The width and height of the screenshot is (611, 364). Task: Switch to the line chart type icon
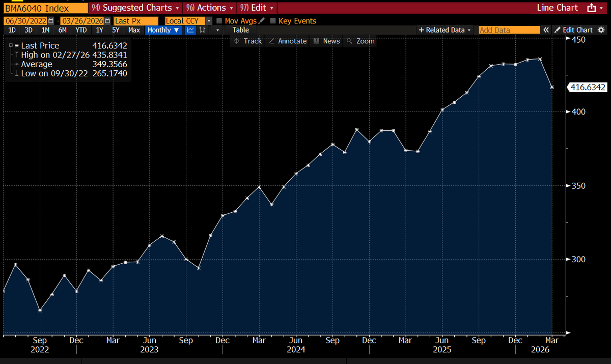pyautogui.click(x=190, y=30)
